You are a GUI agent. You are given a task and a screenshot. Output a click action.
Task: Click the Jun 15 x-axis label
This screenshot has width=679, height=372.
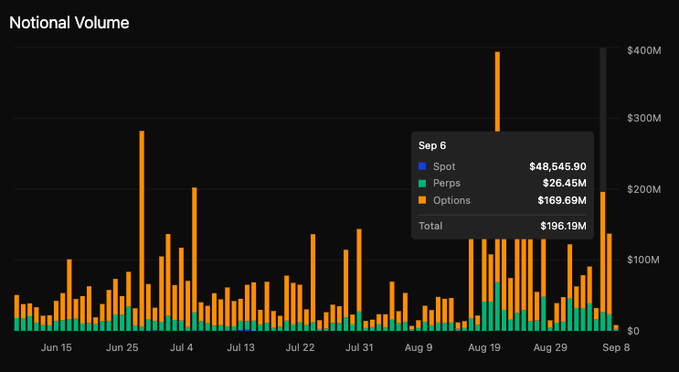pyautogui.click(x=56, y=348)
